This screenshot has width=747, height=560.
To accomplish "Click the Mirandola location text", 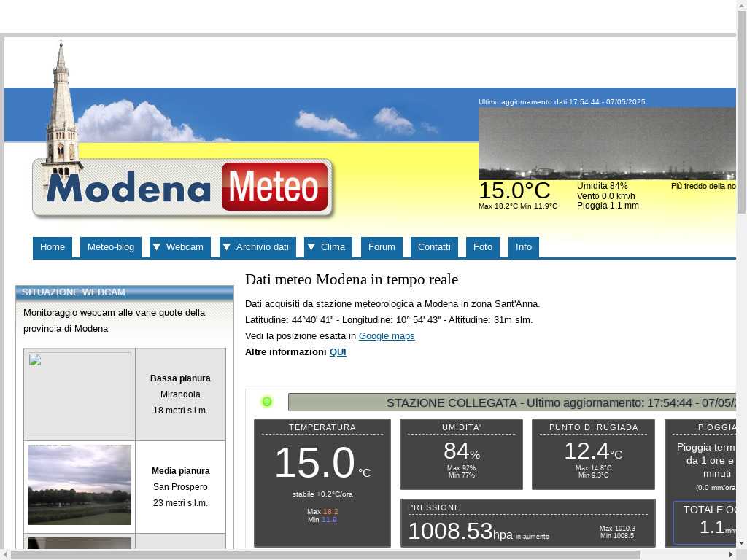I will point(180,394).
